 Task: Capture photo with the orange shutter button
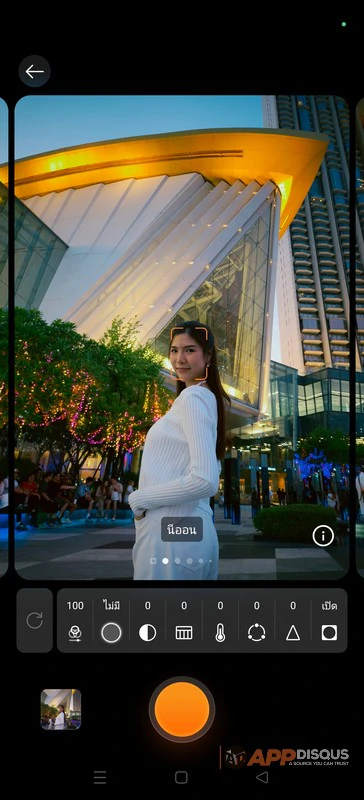click(182, 709)
